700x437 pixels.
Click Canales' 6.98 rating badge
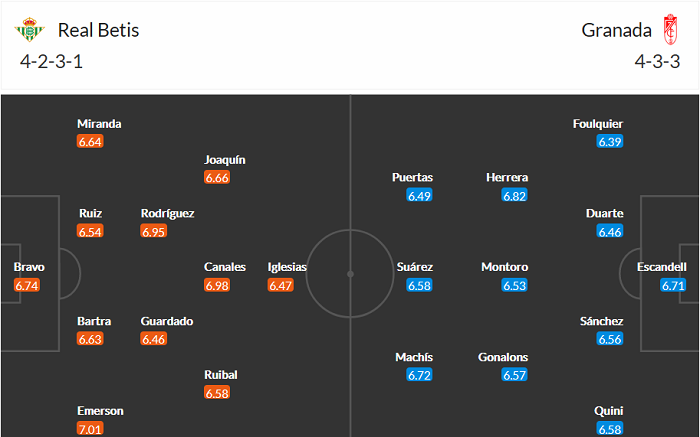tap(217, 285)
